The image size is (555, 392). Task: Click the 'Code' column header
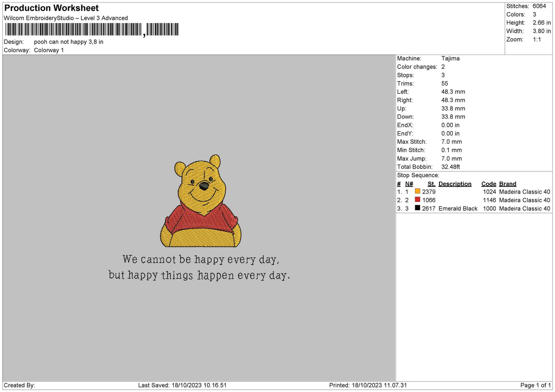point(488,184)
